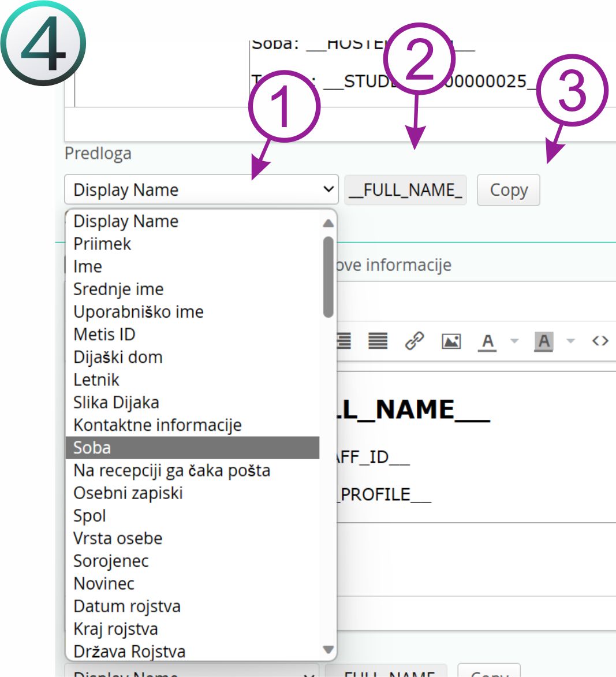Expand the background color picker arrow
This screenshot has height=677, width=616.
tap(570, 341)
